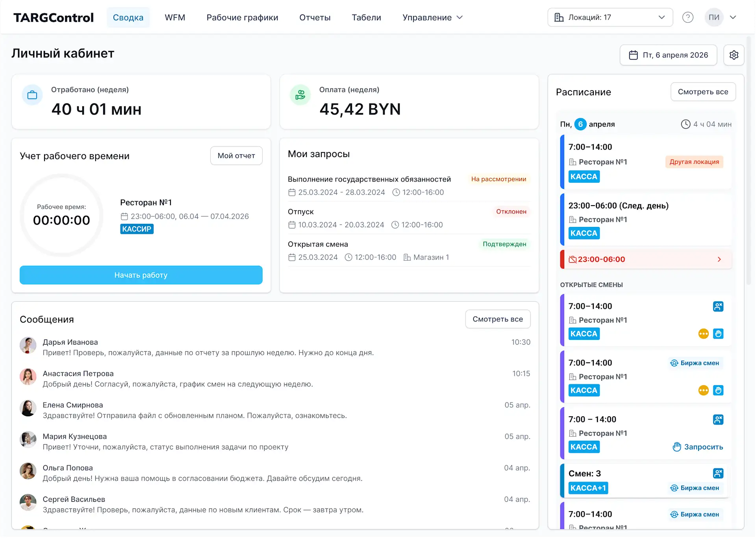Click the help question mark icon
The image size is (756, 538).
coord(688,17)
